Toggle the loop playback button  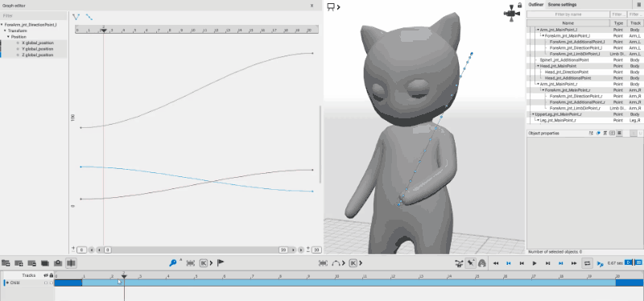(x=588, y=263)
